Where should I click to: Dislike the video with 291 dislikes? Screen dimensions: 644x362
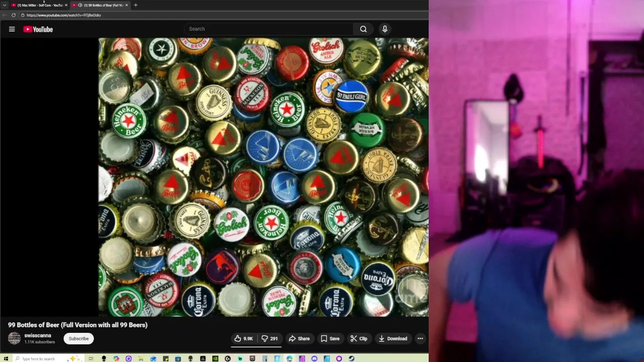pos(270,338)
